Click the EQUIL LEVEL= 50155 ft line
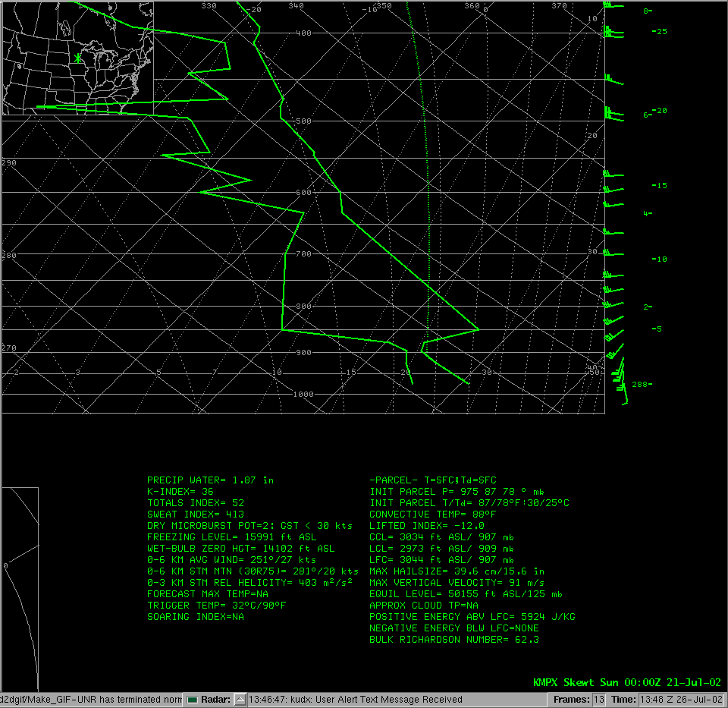The width and height of the screenshot is (728, 708). [466, 594]
